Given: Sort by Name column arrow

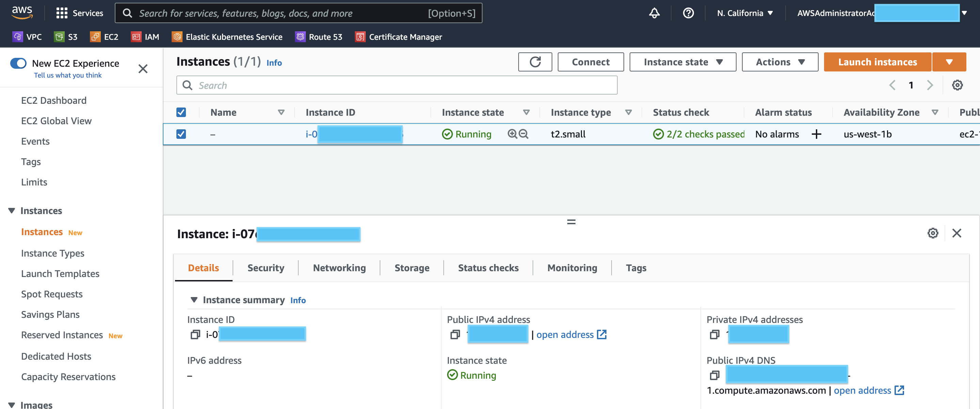Looking at the screenshot, I should (x=281, y=113).
